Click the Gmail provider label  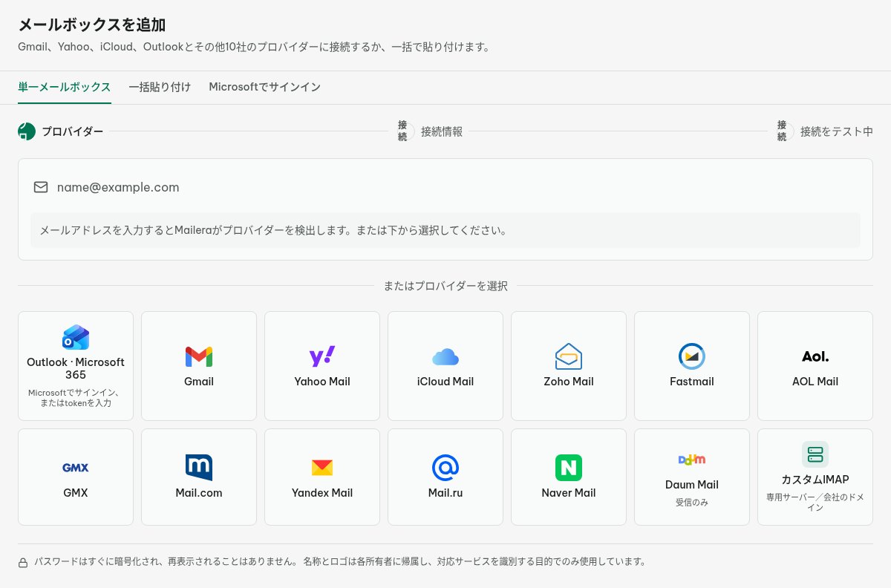199,382
